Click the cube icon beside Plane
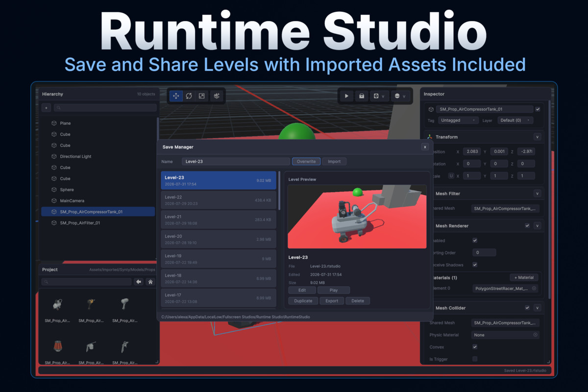The height and width of the screenshot is (392, 588). click(54, 123)
